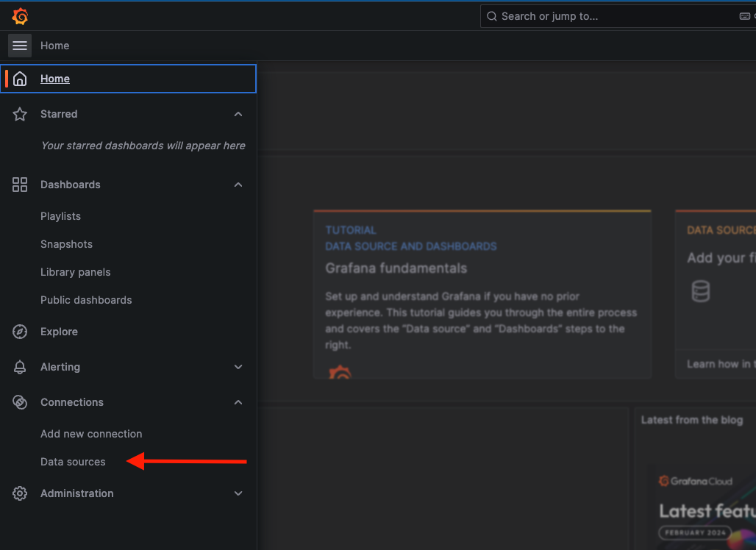Go to Library panels
This screenshot has width=756, height=550.
tap(75, 272)
